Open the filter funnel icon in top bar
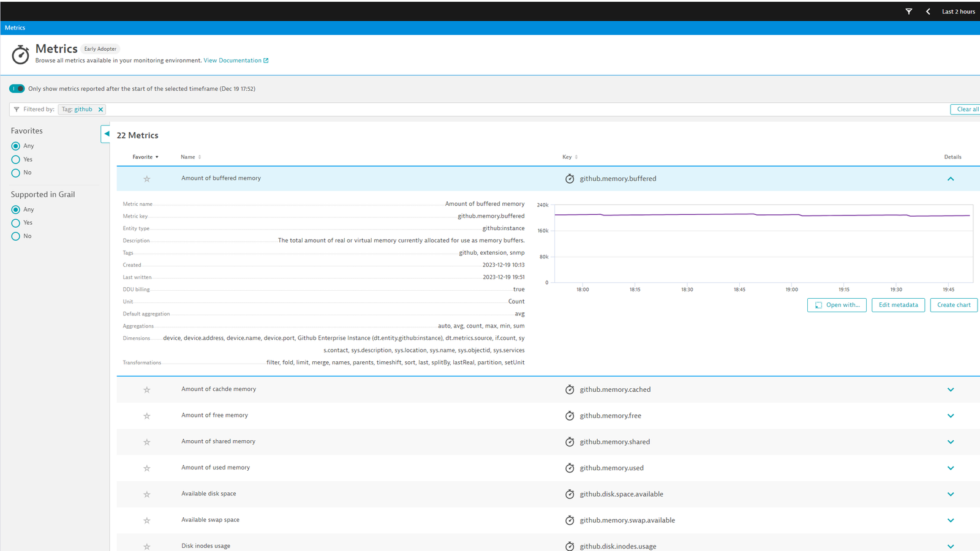Image resolution: width=980 pixels, height=551 pixels. pos(909,12)
